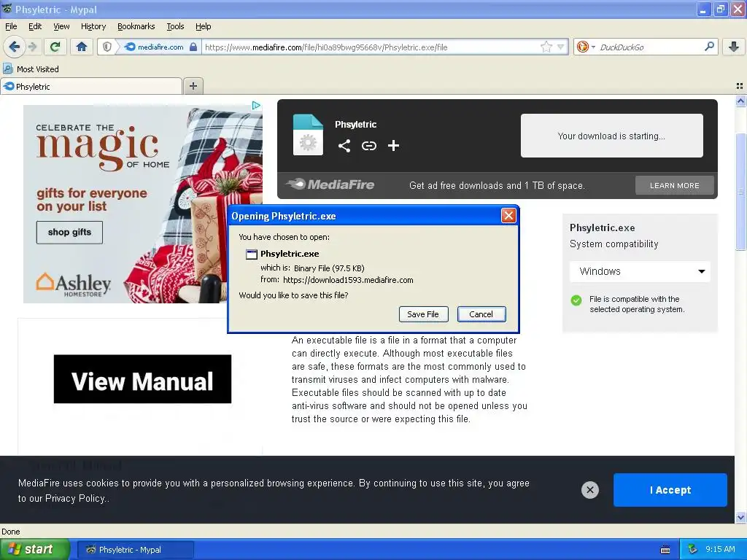The width and height of the screenshot is (747, 560).
Task: Open the Most Visited bookmarks folder
Action: (31, 69)
